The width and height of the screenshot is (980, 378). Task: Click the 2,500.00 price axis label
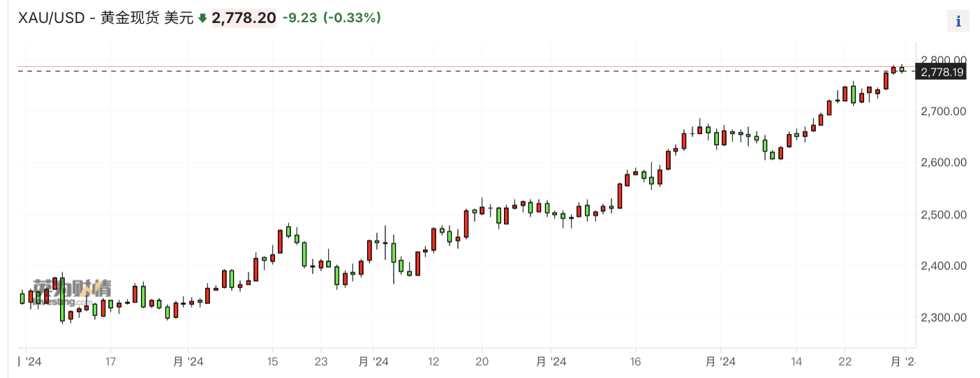tap(943, 214)
